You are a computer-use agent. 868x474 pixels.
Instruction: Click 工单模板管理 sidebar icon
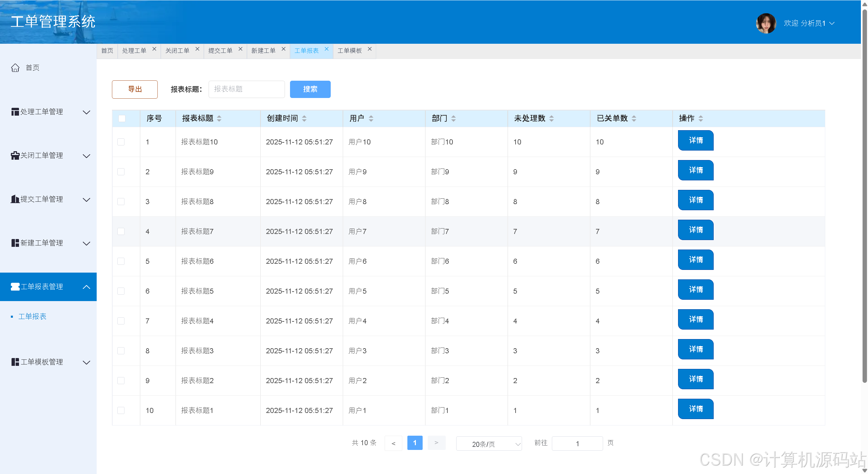click(15, 362)
